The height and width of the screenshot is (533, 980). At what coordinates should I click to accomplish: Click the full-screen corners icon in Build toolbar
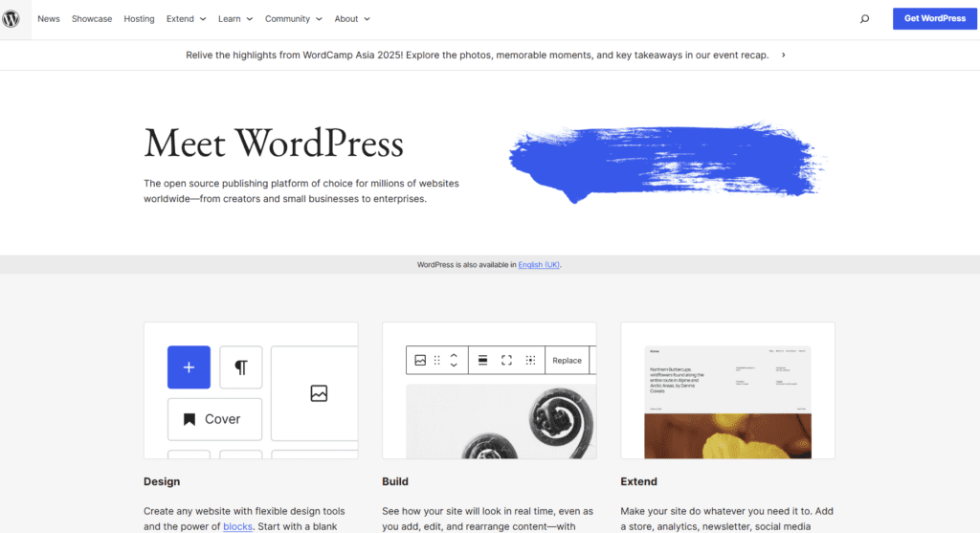pyautogui.click(x=506, y=360)
